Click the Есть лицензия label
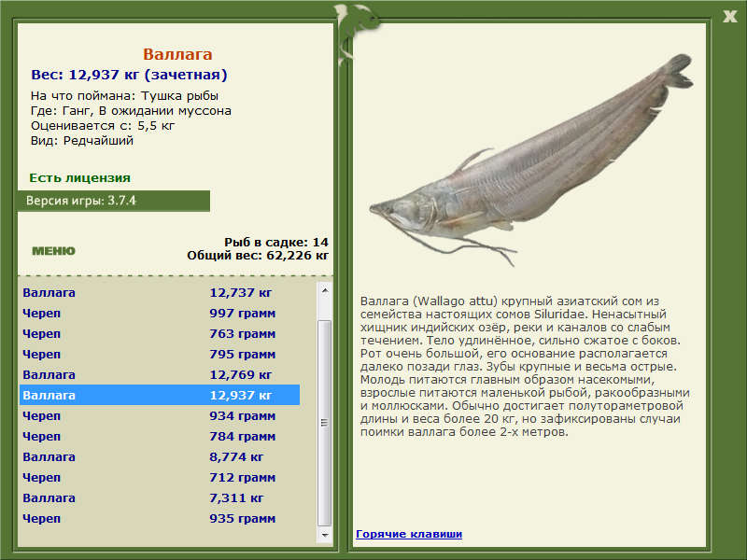This screenshot has width=747, height=560. pos(79,177)
